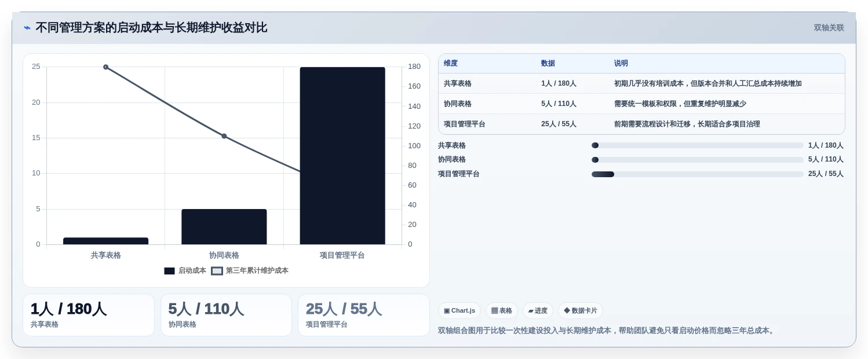Image resolution: width=868 pixels, height=359 pixels.
Task: Select the 数据 column header
Action: coord(548,63)
